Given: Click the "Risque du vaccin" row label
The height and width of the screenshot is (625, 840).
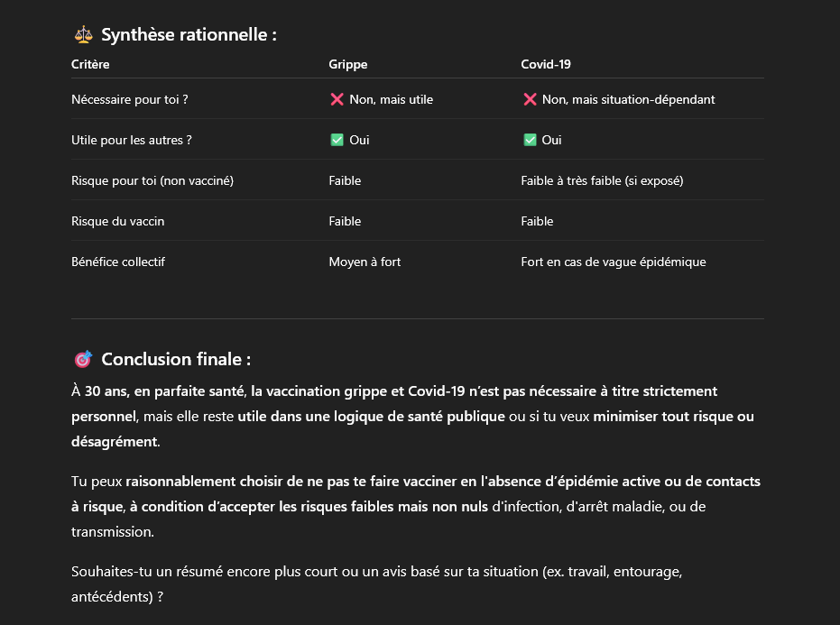Looking at the screenshot, I should pos(117,221).
